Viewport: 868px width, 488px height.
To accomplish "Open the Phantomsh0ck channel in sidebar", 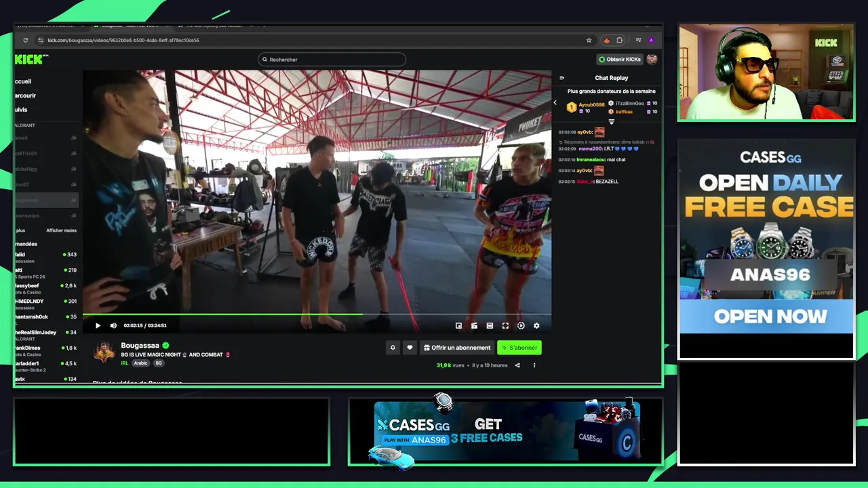I will coord(45,319).
